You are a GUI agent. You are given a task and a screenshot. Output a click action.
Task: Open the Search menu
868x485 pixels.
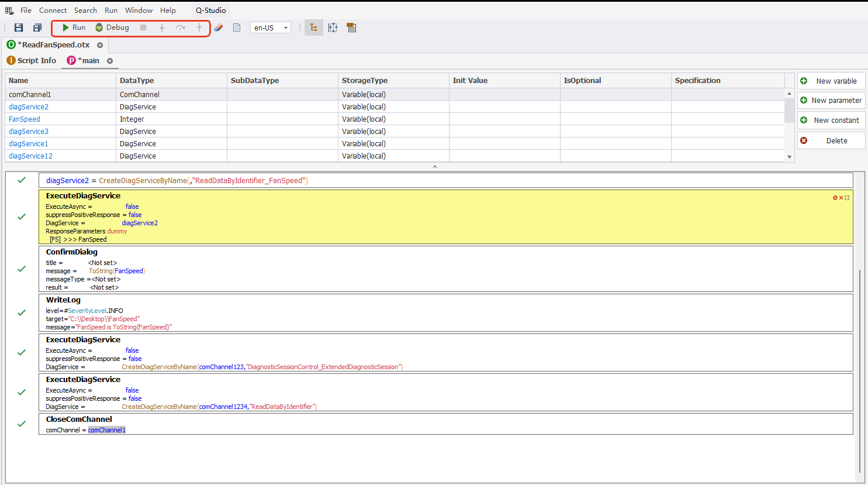(85, 11)
